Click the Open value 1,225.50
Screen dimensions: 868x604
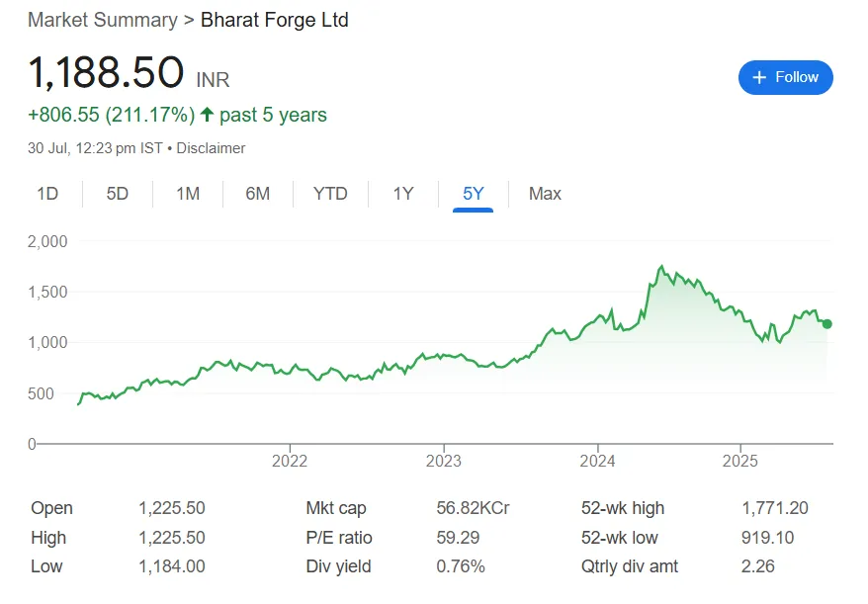172,508
